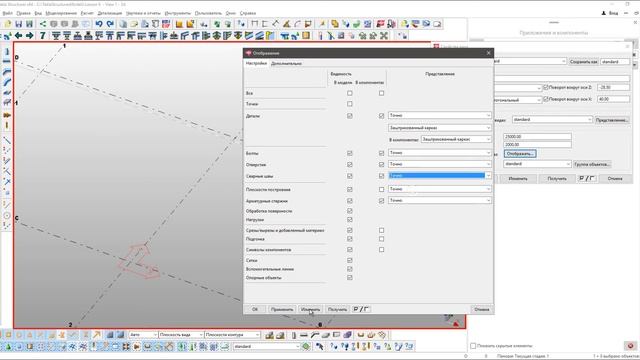The height and width of the screenshot is (360, 640).
Task: Open the В компонентах каркас dropdown
Action: tap(456, 139)
